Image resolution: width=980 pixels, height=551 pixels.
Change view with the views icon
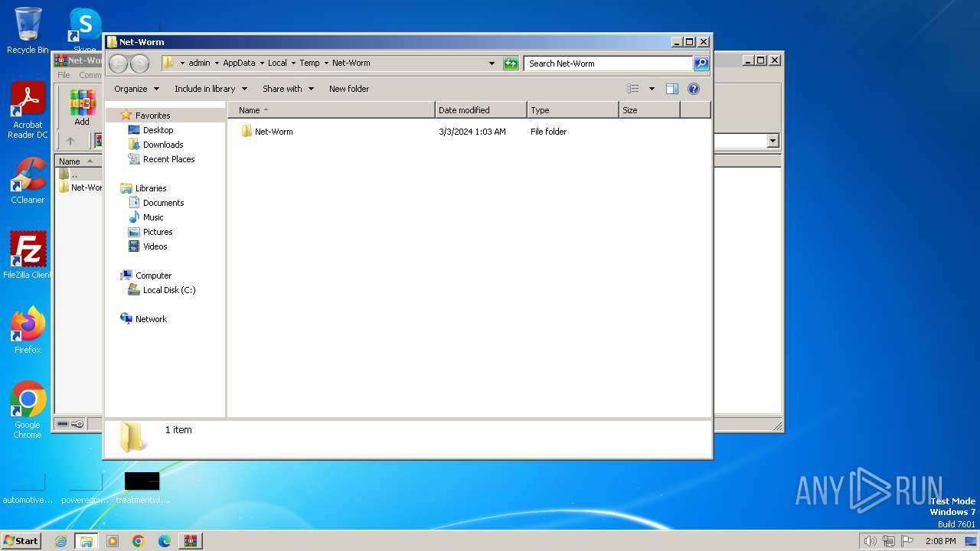click(633, 89)
